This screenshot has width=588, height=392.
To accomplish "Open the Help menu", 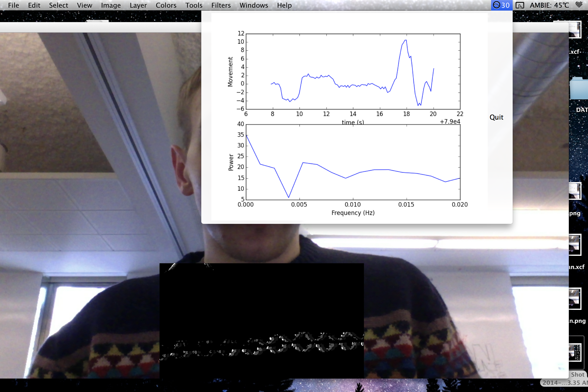I will (284, 5).
